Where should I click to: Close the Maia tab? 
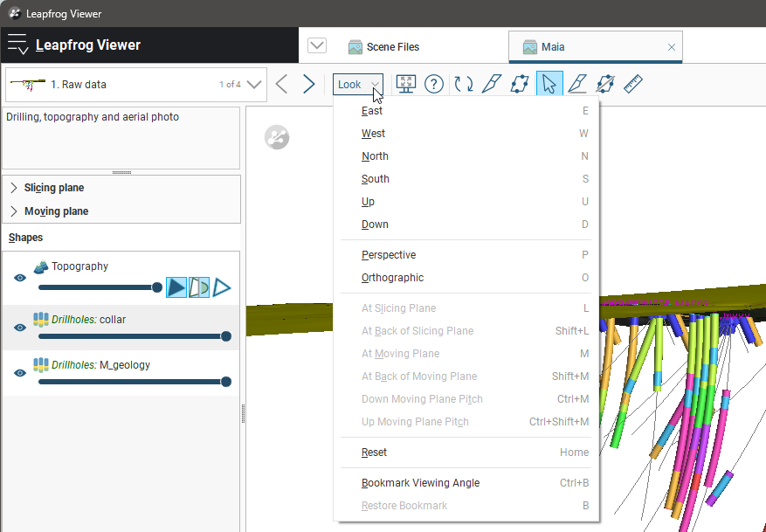pyautogui.click(x=671, y=47)
